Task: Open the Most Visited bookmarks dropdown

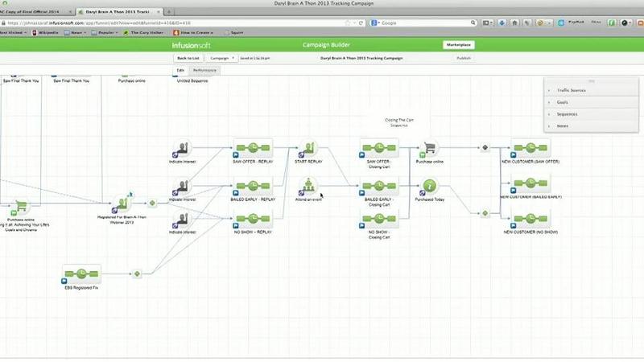Action: point(13,32)
